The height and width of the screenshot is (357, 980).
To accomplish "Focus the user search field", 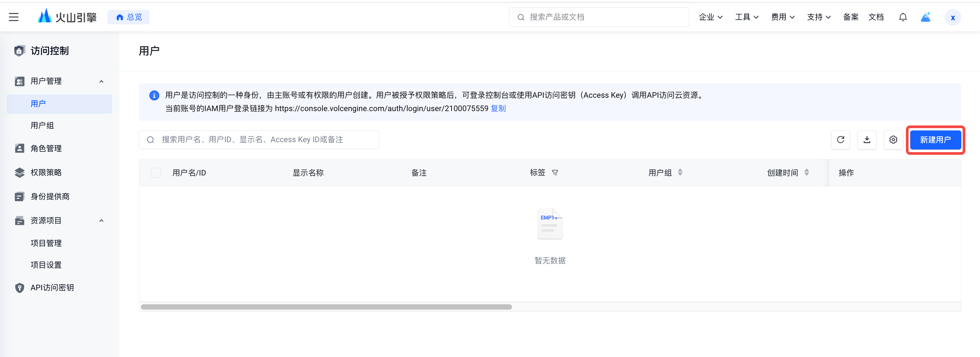I will tap(259, 140).
